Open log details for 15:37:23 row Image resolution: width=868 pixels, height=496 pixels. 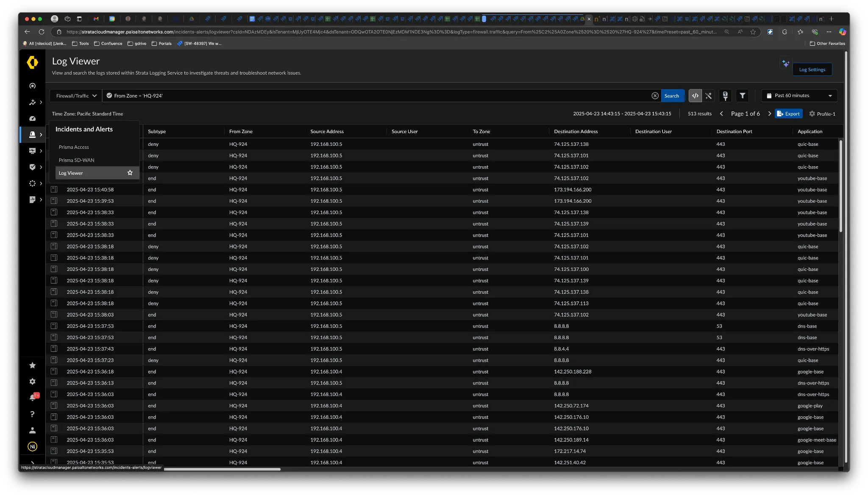(x=54, y=360)
